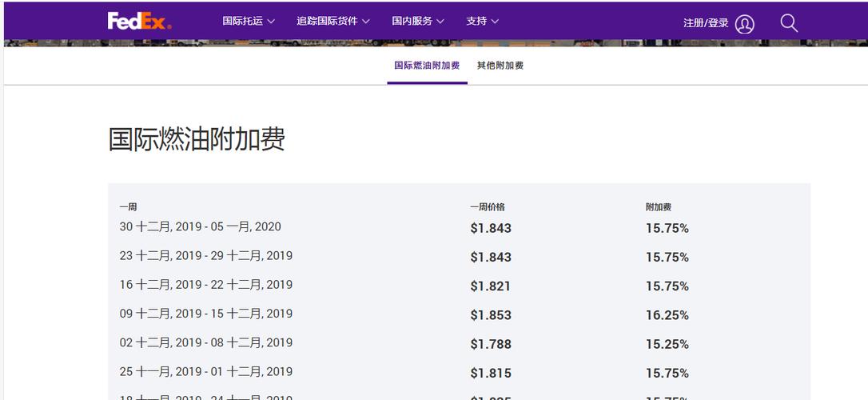868x400 pixels.
Task: Open the search magnifier icon
Action: [789, 23]
